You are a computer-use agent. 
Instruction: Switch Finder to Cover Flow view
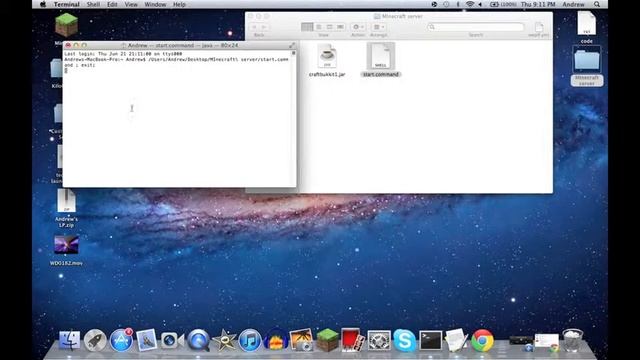[x=340, y=27]
